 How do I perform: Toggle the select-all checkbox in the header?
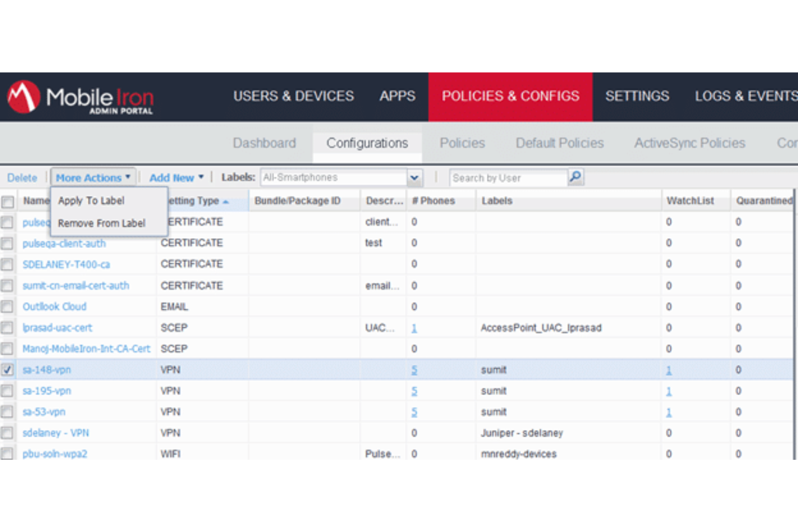coord(8,201)
